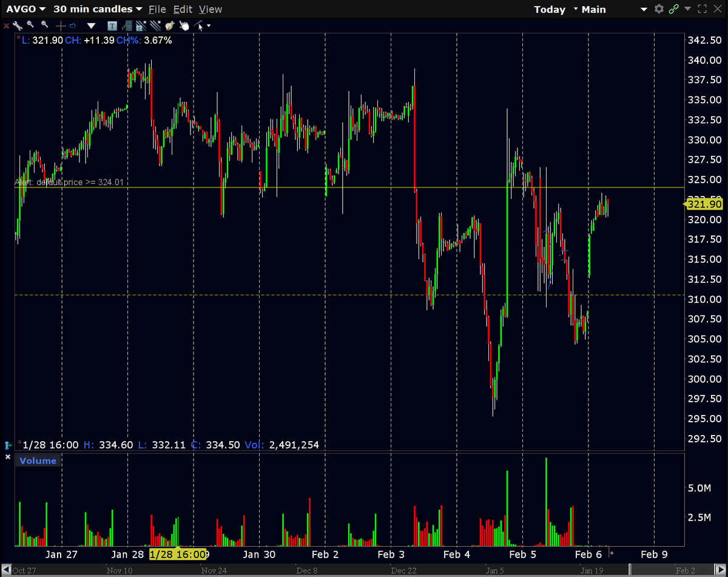Open the 30 min candles interval dropdown
Screen dimensions: 728x577
pyautogui.click(x=98, y=9)
